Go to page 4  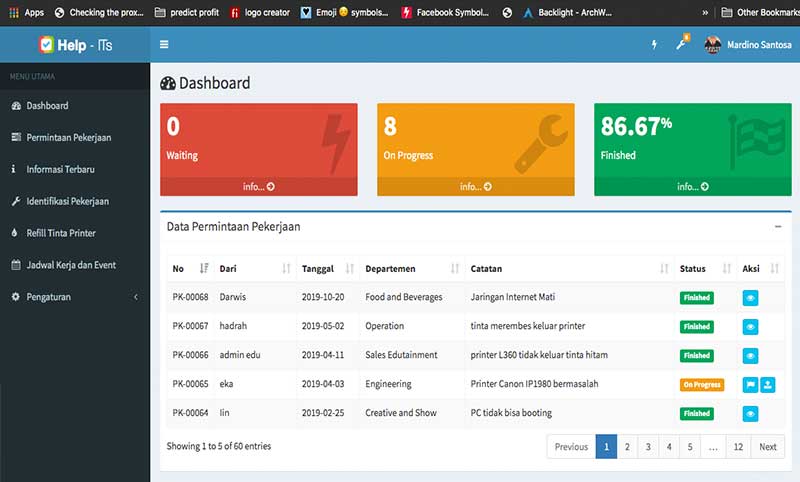coord(669,447)
